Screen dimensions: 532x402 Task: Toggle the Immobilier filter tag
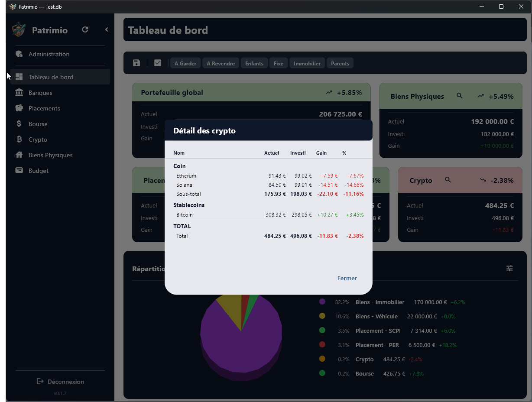pos(307,63)
